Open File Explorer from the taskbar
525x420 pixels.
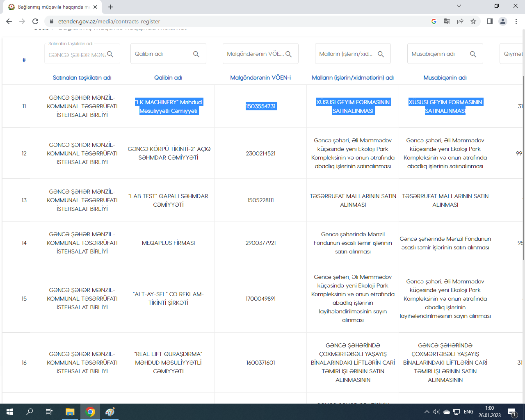coord(70,412)
